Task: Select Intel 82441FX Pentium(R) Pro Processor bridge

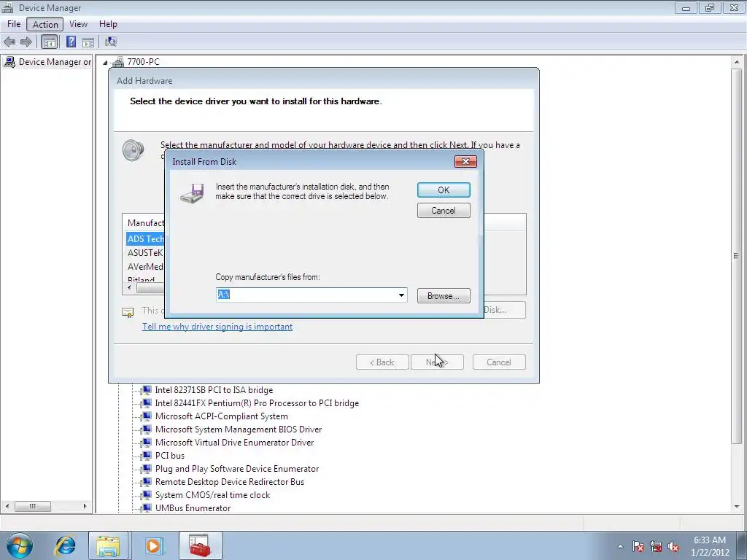Action: coord(257,403)
